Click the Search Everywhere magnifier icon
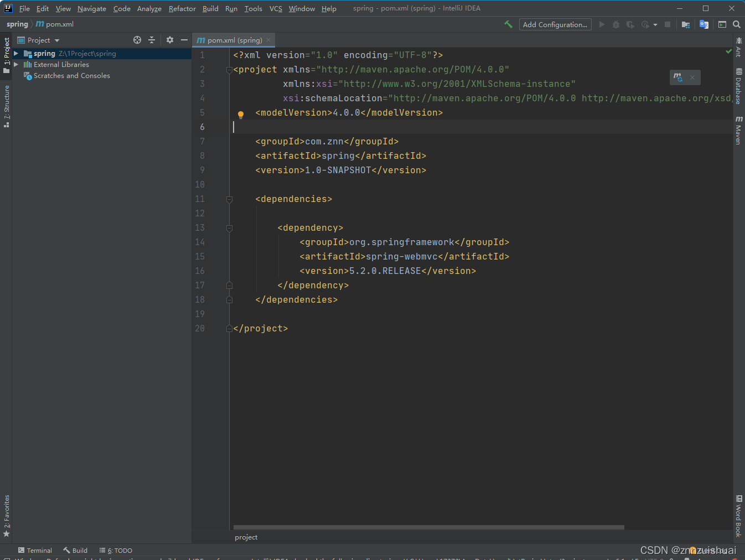 737,24
